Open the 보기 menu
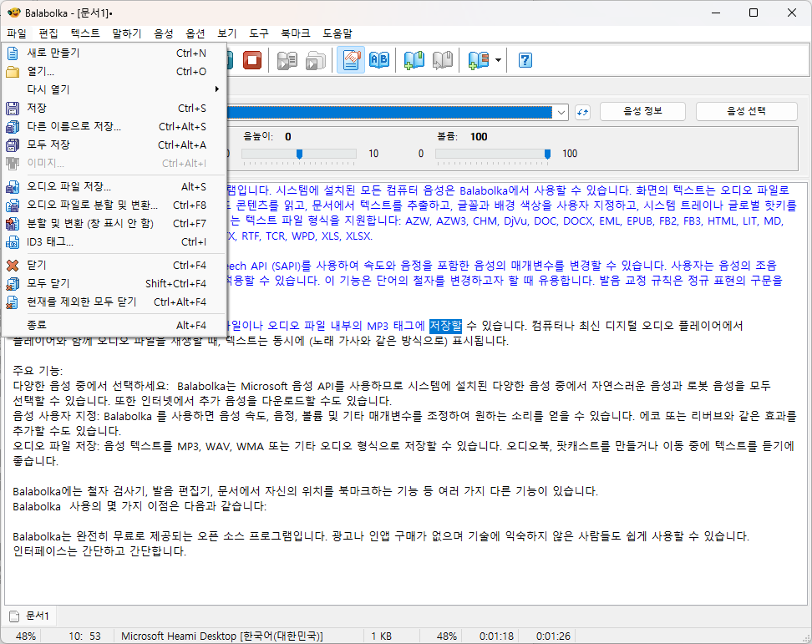The height and width of the screenshot is (644, 812). [227, 33]
